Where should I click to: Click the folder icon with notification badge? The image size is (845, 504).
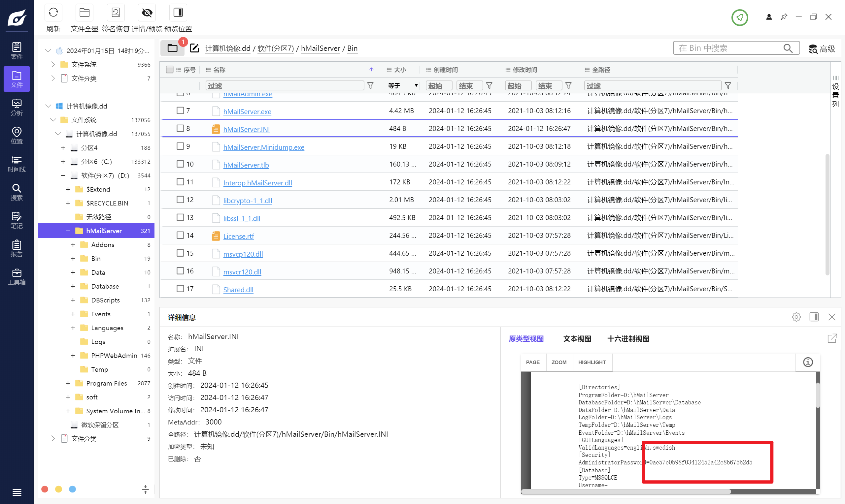173,48
